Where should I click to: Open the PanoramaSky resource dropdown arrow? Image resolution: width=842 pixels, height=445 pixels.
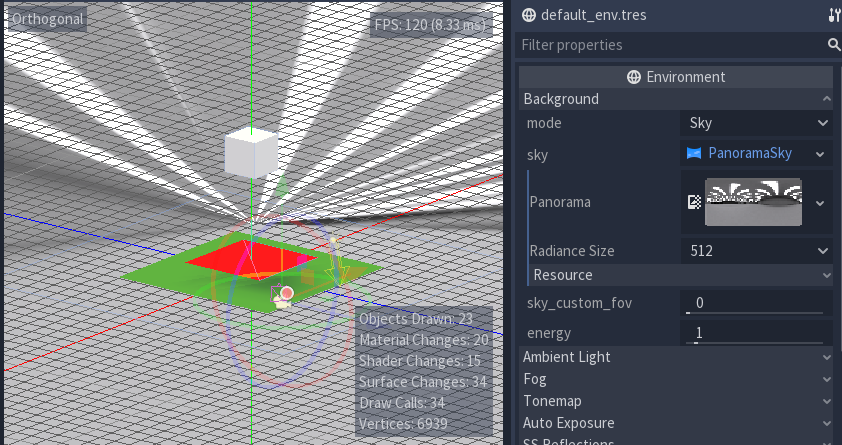click(820, 154)
